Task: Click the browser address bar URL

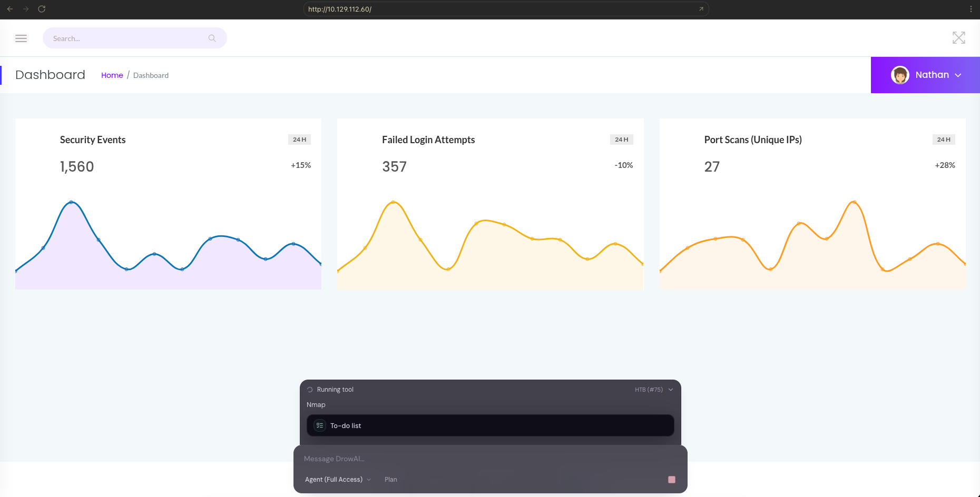Action: click(340, 9)
